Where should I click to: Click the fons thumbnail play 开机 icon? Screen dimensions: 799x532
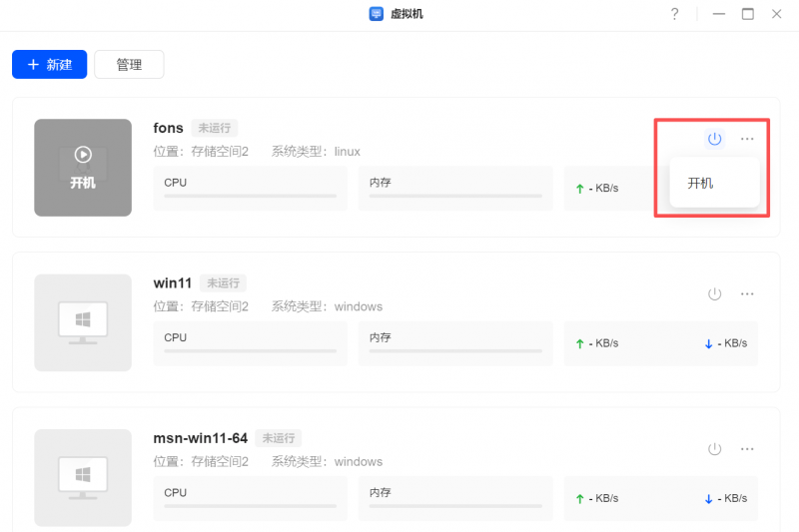pos(83,156)
